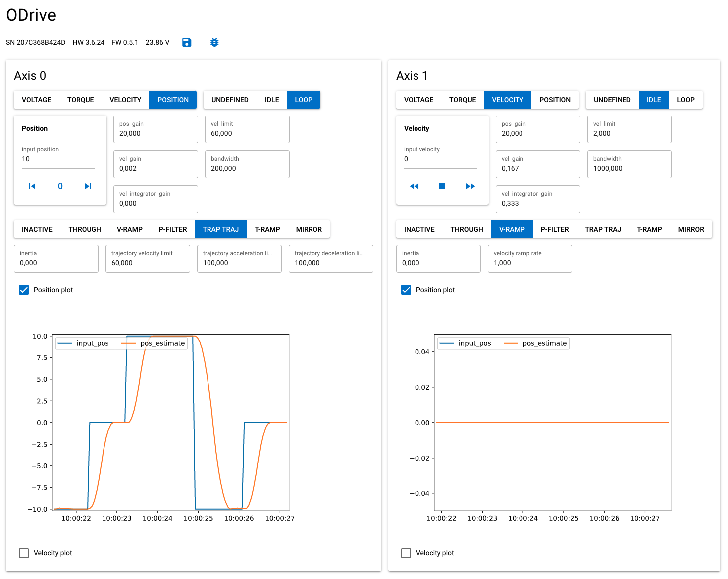Click vel_integrator_gain field in Axis 0
This screenshot has width=728, height=579.
pos(156,199)
